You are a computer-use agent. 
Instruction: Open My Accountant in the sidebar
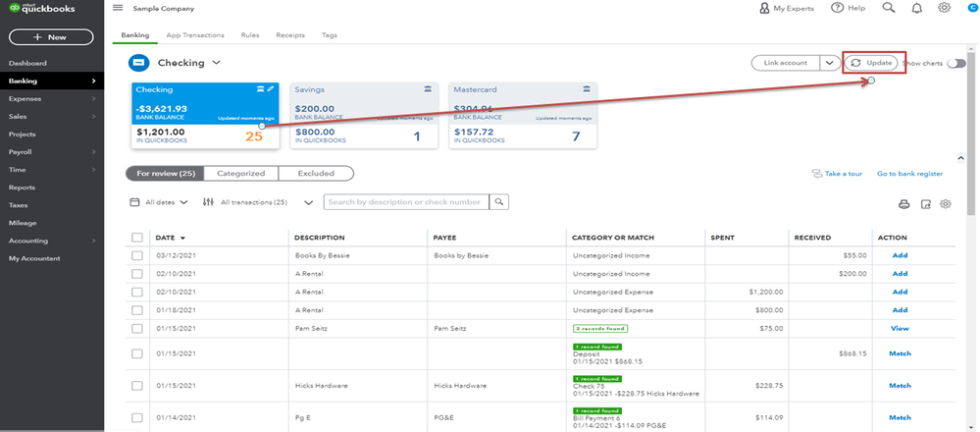[34, 258]
